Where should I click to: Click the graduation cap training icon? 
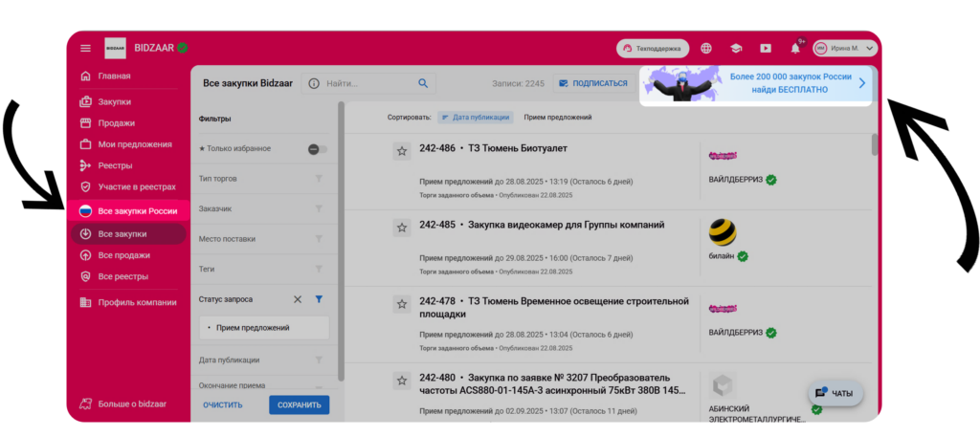[736, 48]
